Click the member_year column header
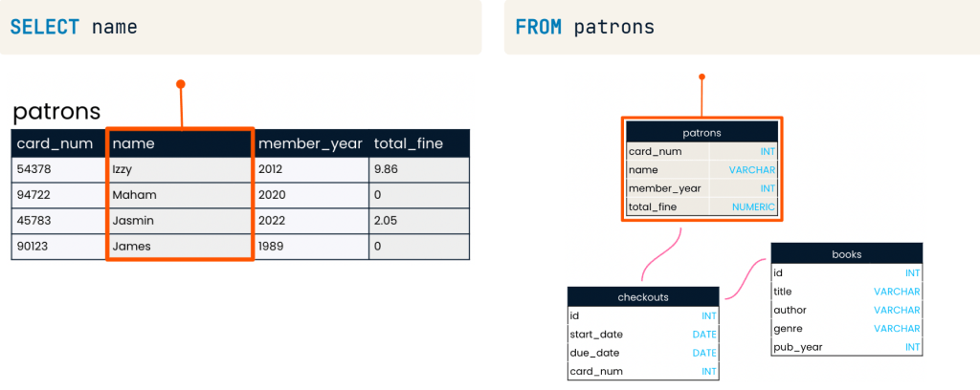This screenshot has width=980, height=390. pos(310,143)
